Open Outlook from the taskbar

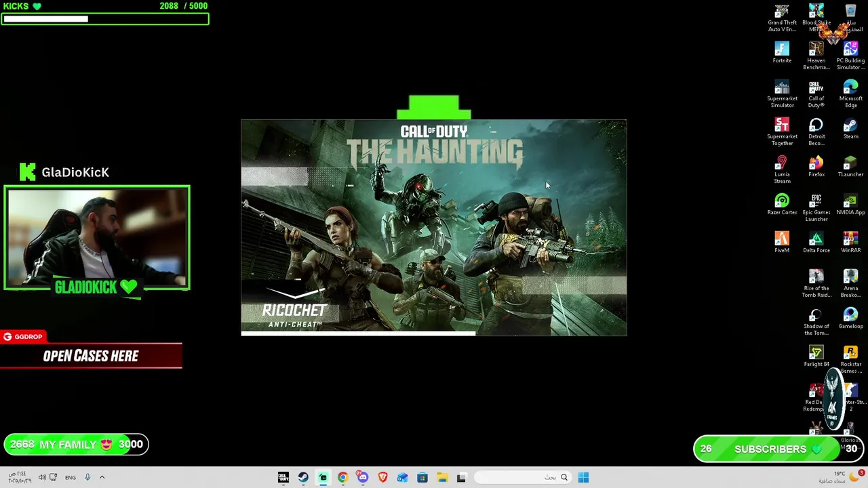[x=402, y=477]
